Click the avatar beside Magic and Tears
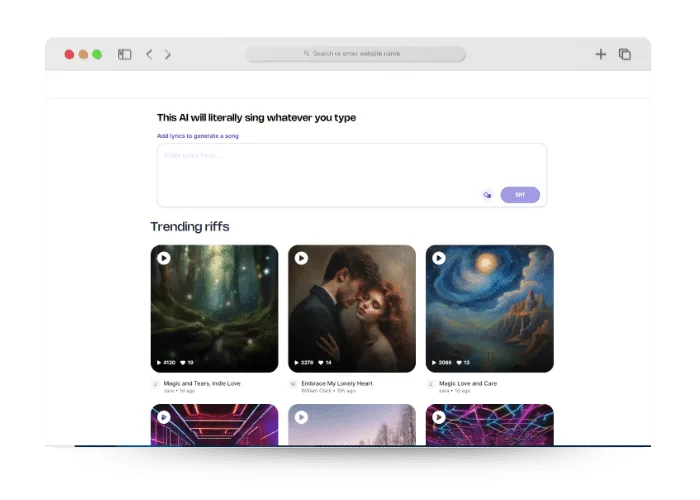The height and width of the screenshot is (500, 700). pos(155,384)
